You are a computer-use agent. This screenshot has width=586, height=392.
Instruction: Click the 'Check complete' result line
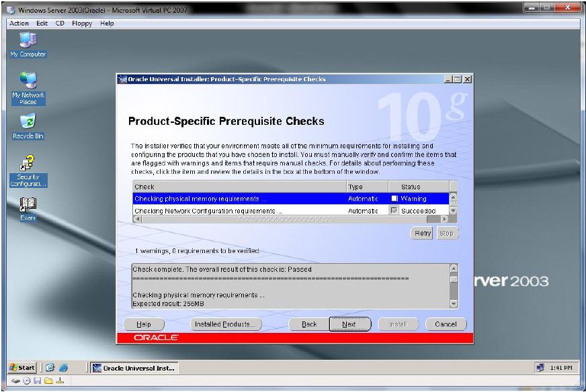click(222, 269)
